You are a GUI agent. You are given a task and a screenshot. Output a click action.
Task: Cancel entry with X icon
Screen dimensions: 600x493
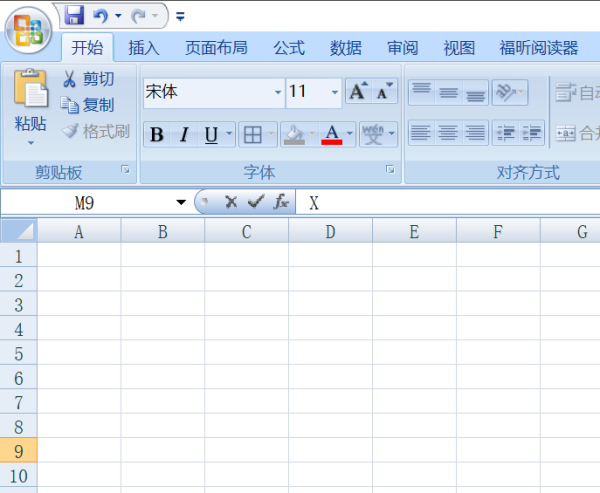pos(231,202)
